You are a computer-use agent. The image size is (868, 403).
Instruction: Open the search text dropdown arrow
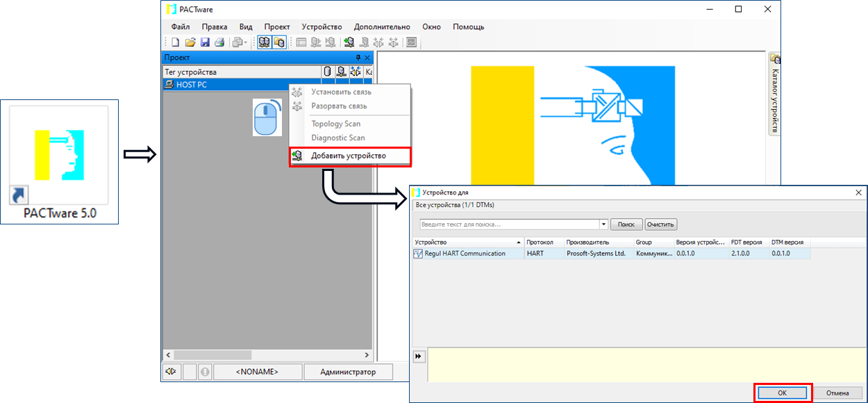pos(603,224)
